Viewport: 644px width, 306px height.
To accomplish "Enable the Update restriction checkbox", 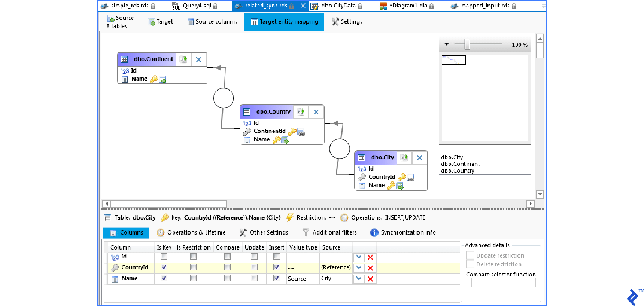I will click(470, 255).
